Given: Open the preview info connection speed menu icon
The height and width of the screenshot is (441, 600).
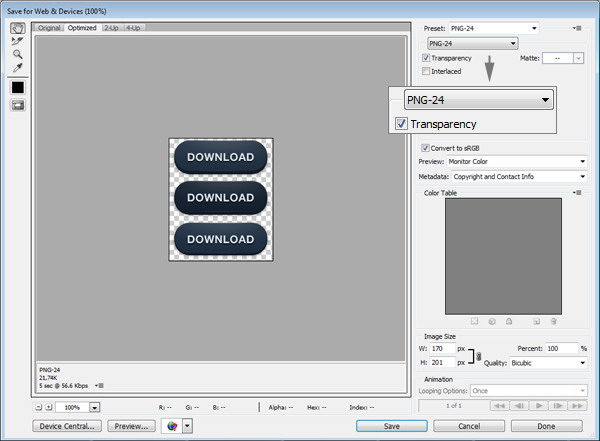Looking at the screenshot, I should [99, 385].
